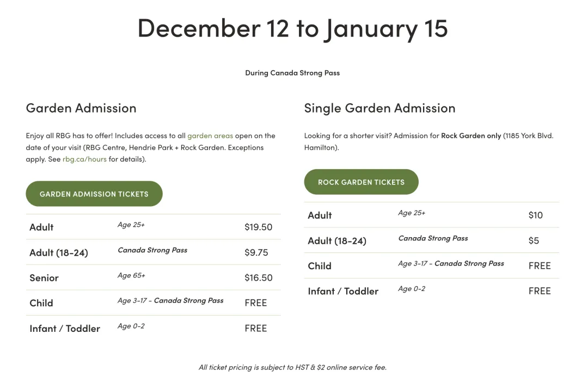Click the Rock Garden Tickets button
This screenshot has width=588, height=377.
click(361, 182)
